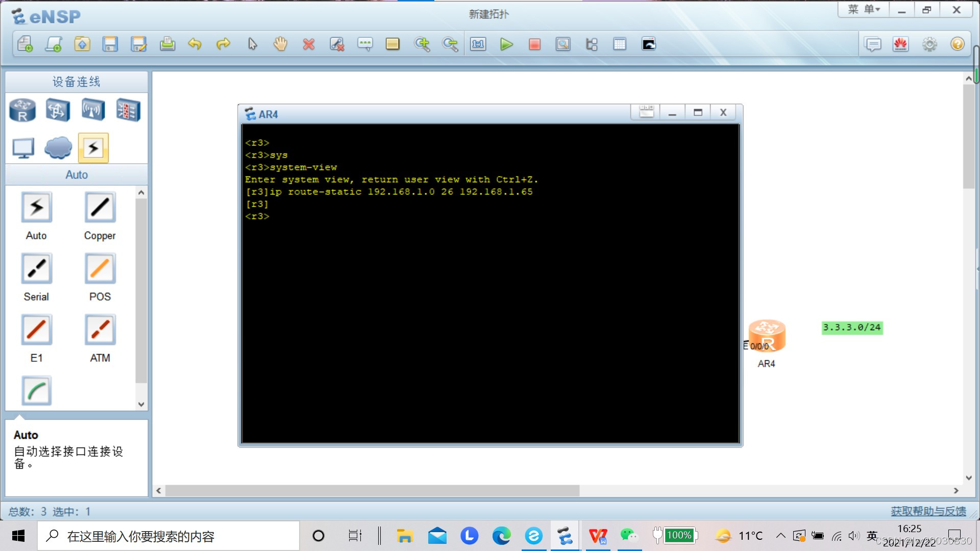The image size is (980, 551).
Task: Click the red delete X toolbar icon
Action: tap(308, 44)
